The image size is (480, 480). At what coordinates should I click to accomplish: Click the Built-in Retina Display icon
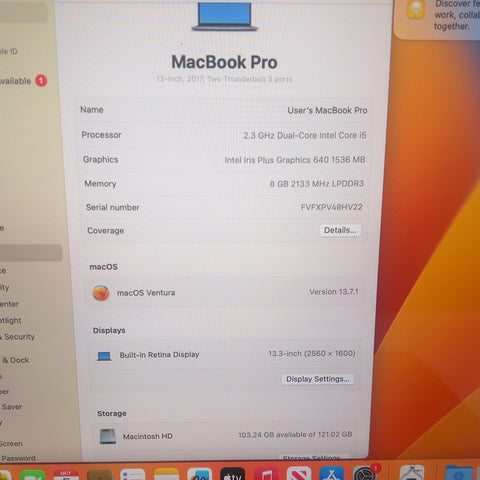click(x=104, y=356)
